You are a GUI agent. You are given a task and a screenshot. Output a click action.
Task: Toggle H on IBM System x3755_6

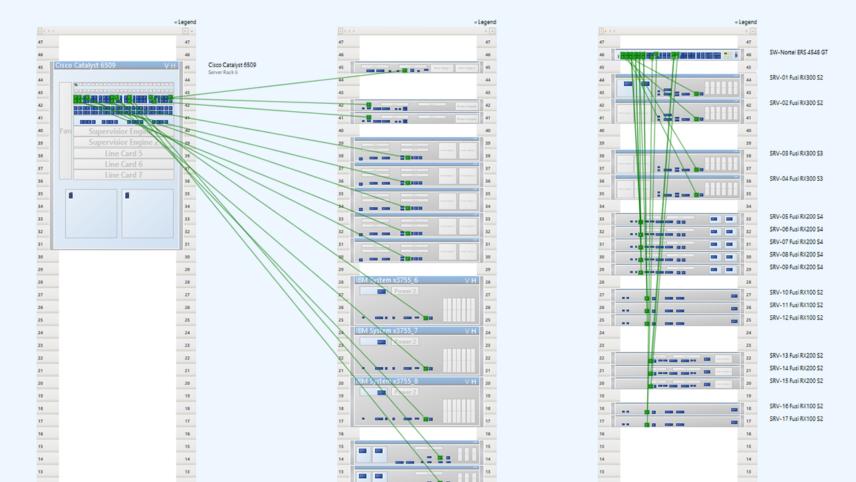(x=474, y=280)
